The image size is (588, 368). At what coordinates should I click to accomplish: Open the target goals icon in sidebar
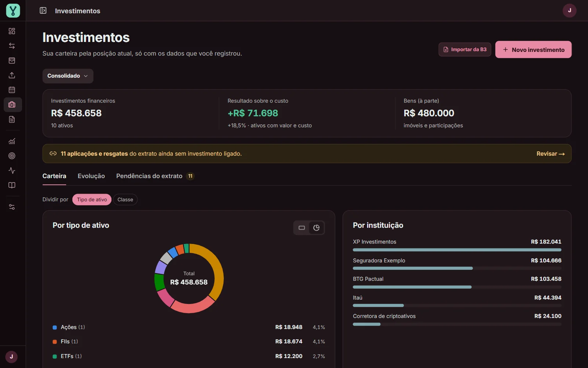[x=12, y=156]
